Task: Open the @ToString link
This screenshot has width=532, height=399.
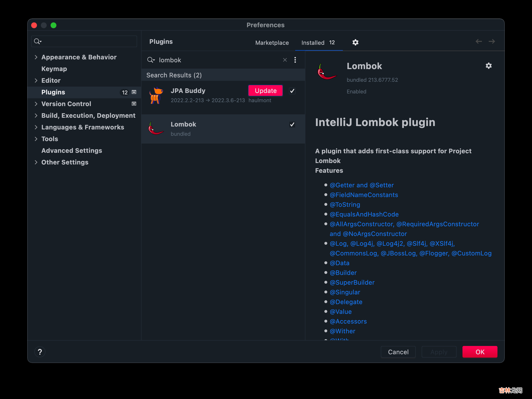Action: pyautogui.click(x=345, y=205)
